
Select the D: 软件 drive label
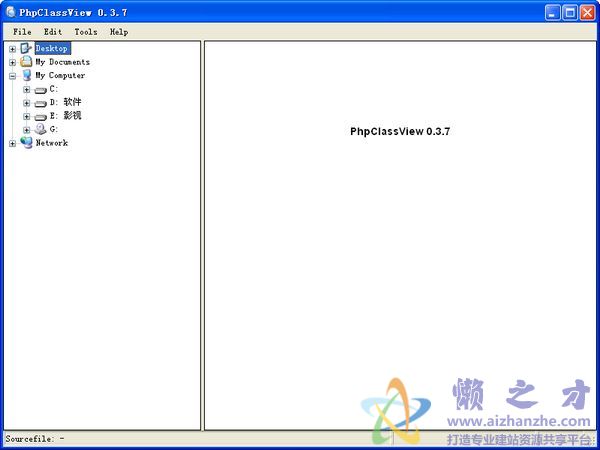coord(65,102)
